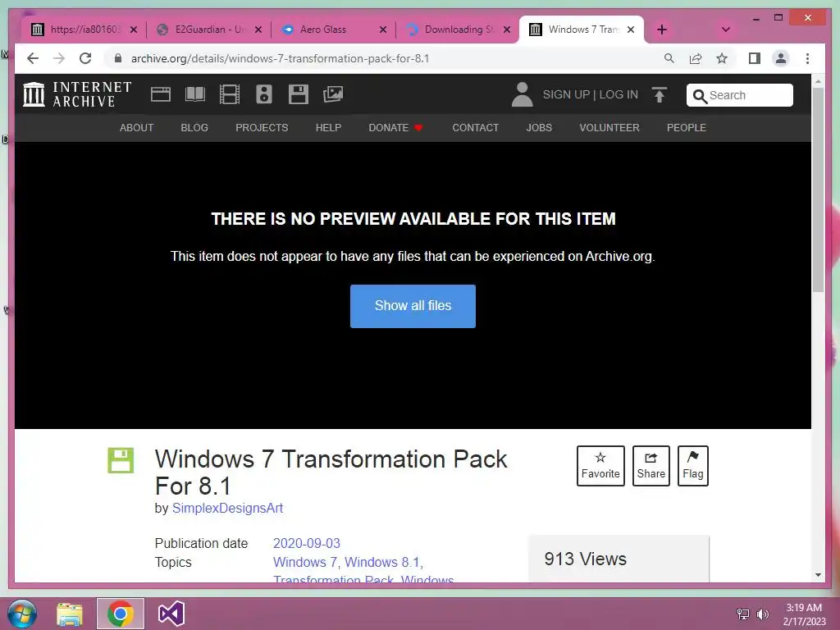Click the lock site info icon
This screenshot has width=840, height=630.
118,58
